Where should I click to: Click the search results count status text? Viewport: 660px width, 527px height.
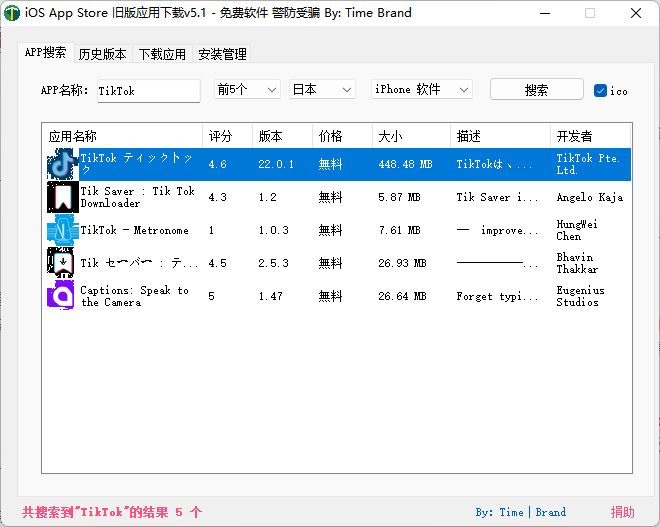coord(112,512)
